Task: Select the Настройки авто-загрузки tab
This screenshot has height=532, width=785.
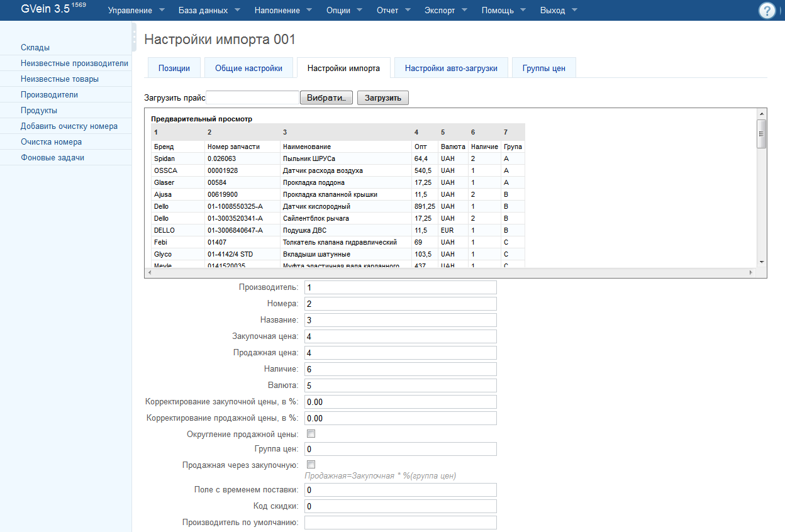Action: pos(451,69)
